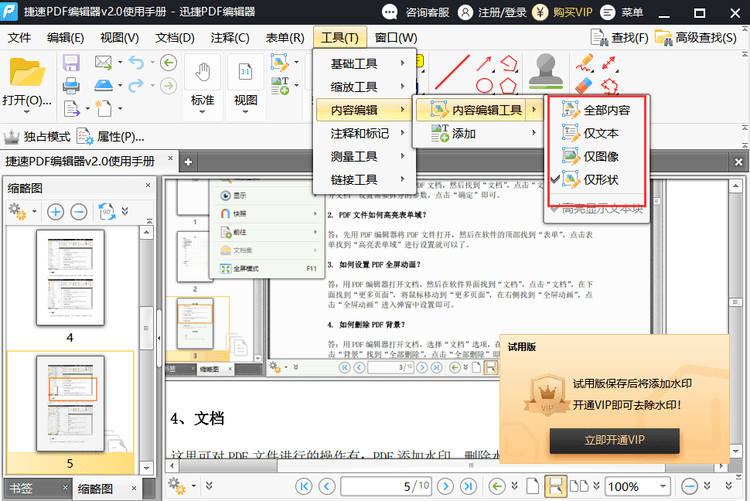Viewport: 750px width, 501px height.
Task: Rotate thumbnails 90 degrees icon
Action: click(x=107, y=212)
